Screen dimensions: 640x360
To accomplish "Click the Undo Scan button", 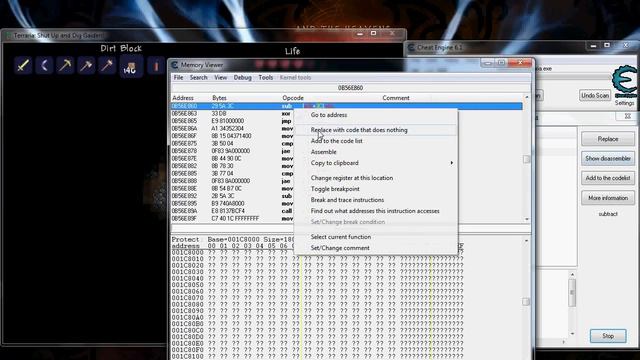I will click(x=595, y=96).
